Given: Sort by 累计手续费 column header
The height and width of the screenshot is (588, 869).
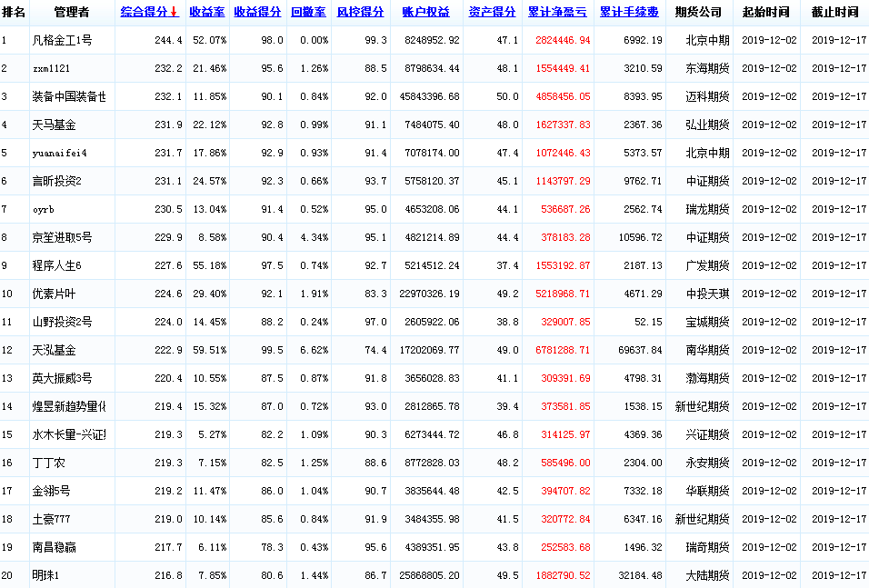Looking at the screenshot, I should [630, 12].
